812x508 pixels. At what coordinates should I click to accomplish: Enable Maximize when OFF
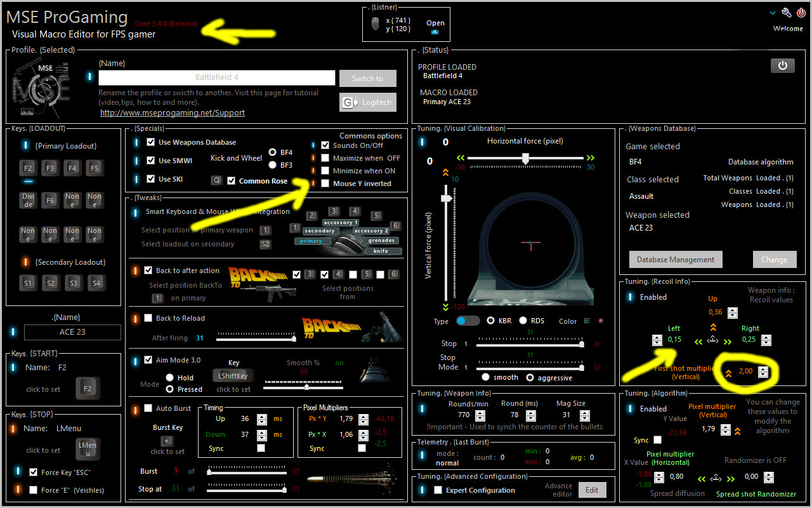pos(325,158)
